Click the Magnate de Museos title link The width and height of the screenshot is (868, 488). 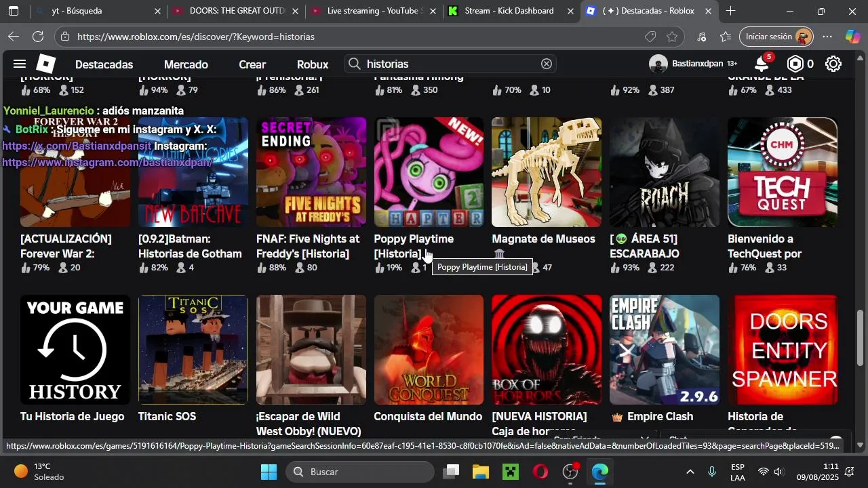(543, 239)
